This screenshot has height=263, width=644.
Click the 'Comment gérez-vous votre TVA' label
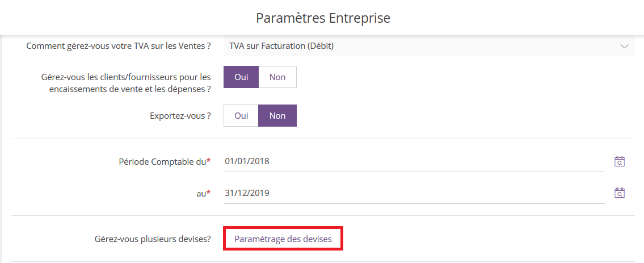[x=119, y=46]
